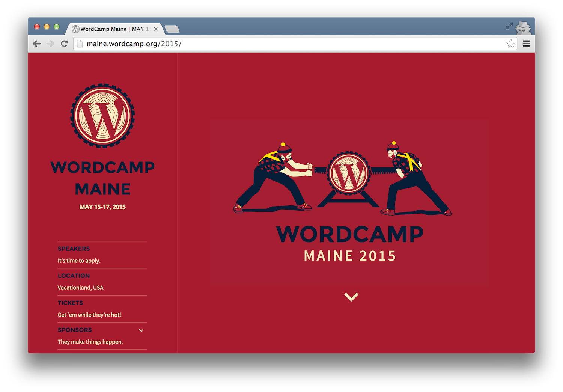Open the Chrome hamburger menu
Viewport: 563px width, 392px height.
click(526, 44)
